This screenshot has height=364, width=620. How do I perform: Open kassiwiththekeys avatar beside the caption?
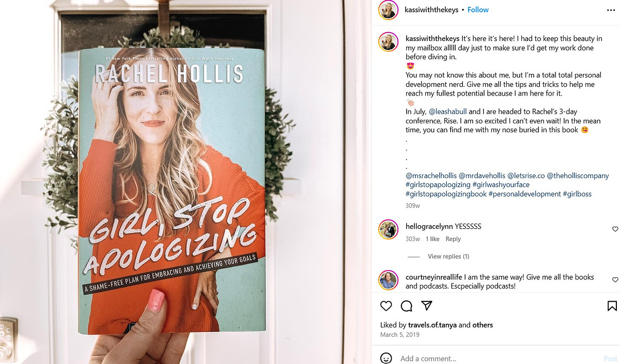coord(388,42)
